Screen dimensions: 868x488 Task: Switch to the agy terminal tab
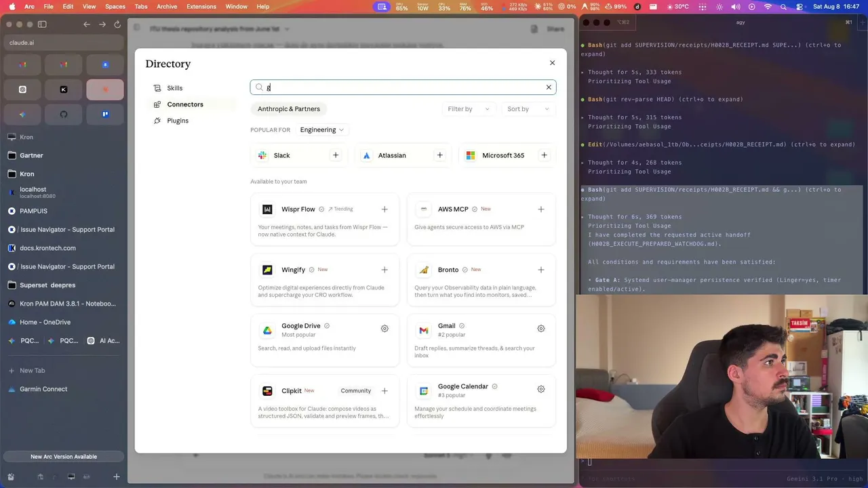(740, 22)
